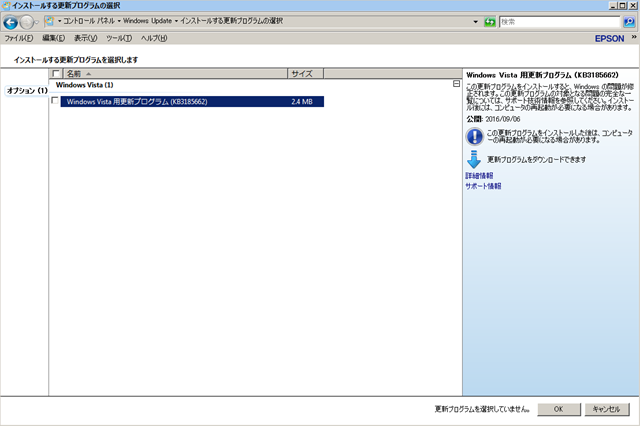Open the recent pages dropdown arrow
640x426 pixels.
click(36, 22)
